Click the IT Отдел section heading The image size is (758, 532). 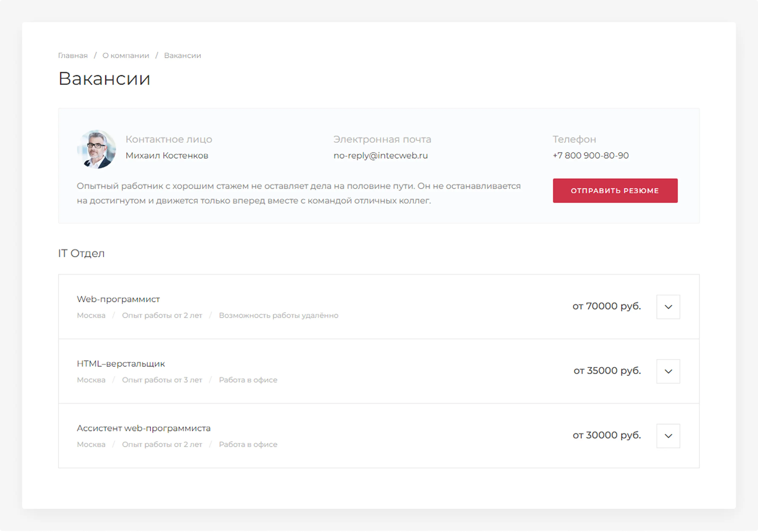tap(81, 253)
